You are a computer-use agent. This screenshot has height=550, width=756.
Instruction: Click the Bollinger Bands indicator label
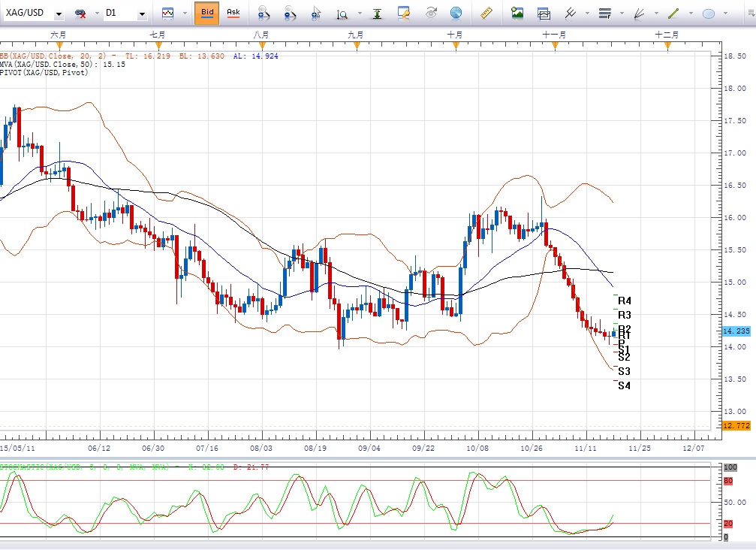pos(139,56)
